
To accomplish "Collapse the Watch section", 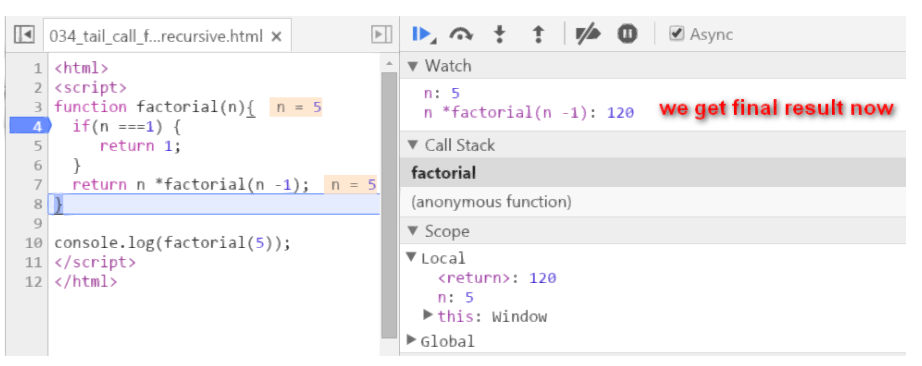I will click(413, 66).
